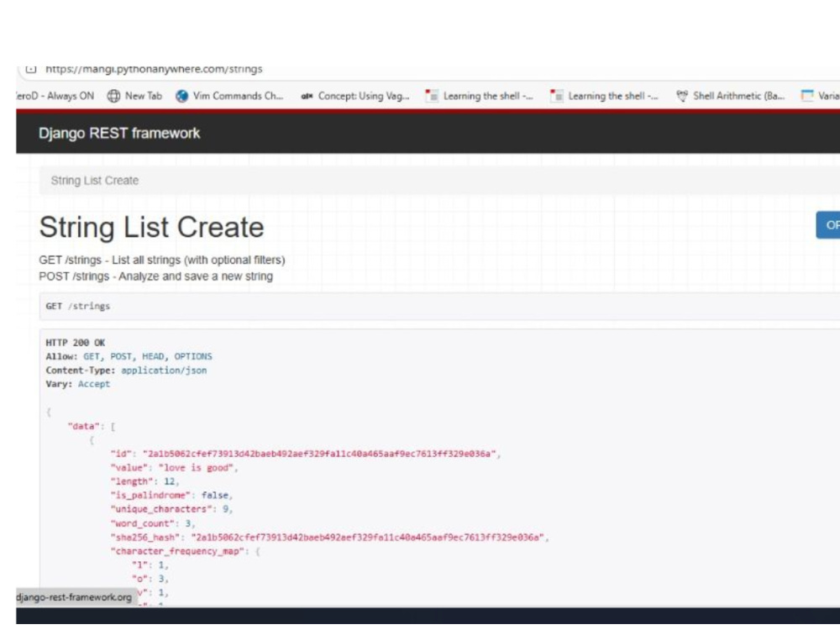Click the "id" hash value in the JSON
Viewport: 840px width, 630px height.
click(319, 454)
